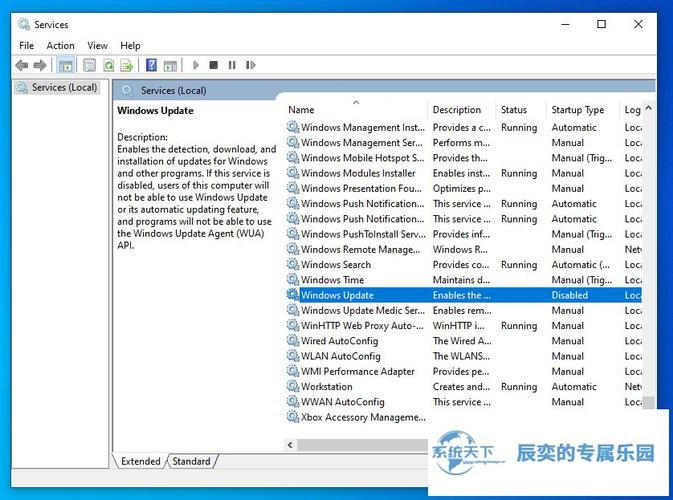The width and height of the screenshot is (673, 500).
Task: Click 'The Wired A...' description text
Action: [x=462, y=341]
